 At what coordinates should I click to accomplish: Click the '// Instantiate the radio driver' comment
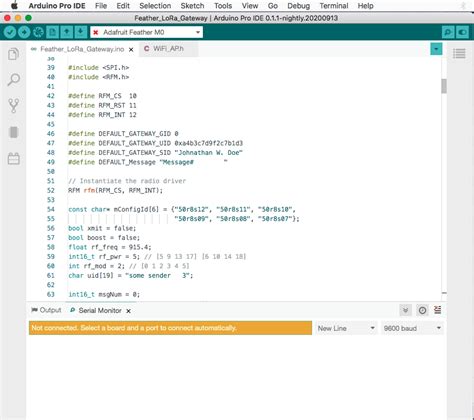[x=127, y=181]
